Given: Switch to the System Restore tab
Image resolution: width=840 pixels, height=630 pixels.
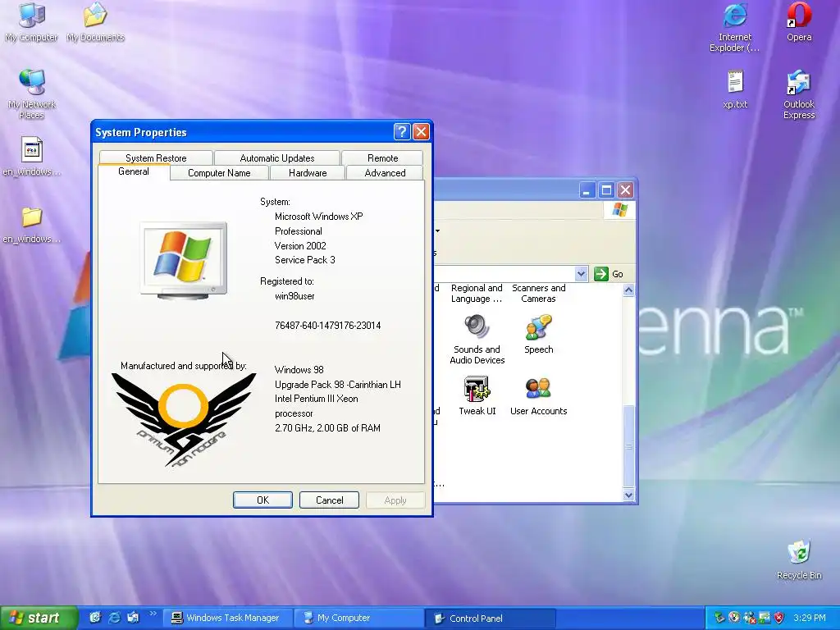Looking at the screenshot, I should 156,158.
